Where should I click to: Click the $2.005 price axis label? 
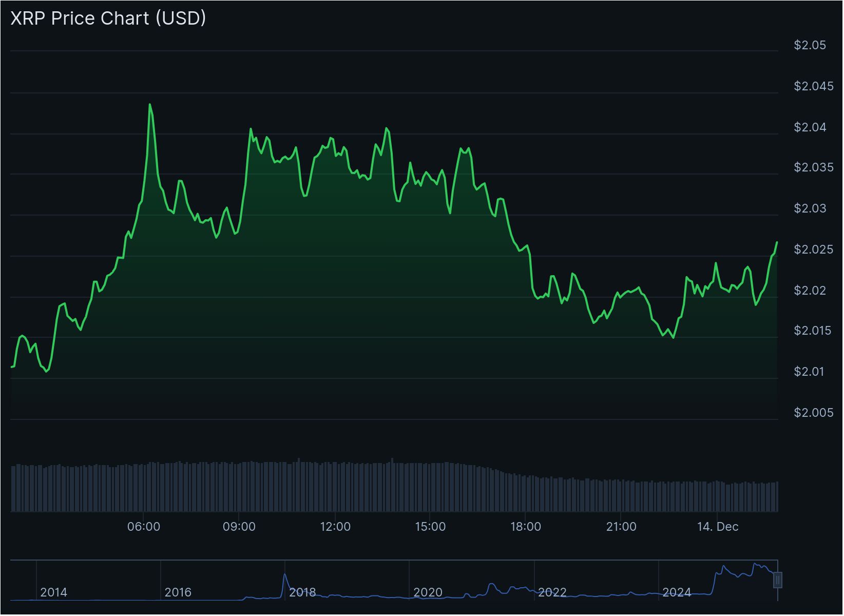[x=813, y=413]
